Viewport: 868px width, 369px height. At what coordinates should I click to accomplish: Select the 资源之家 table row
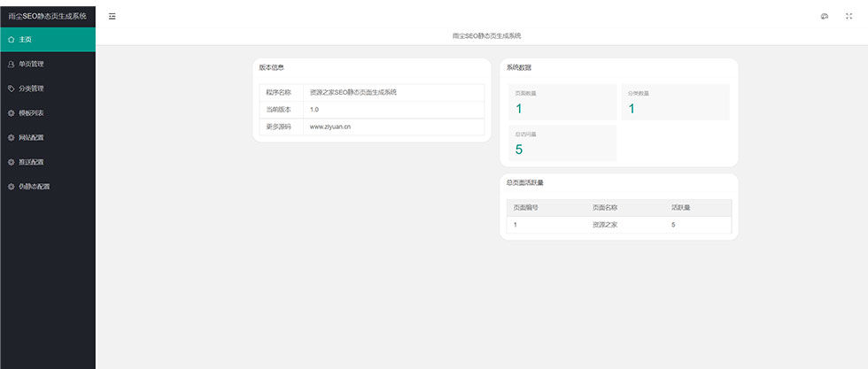(605, 225)
